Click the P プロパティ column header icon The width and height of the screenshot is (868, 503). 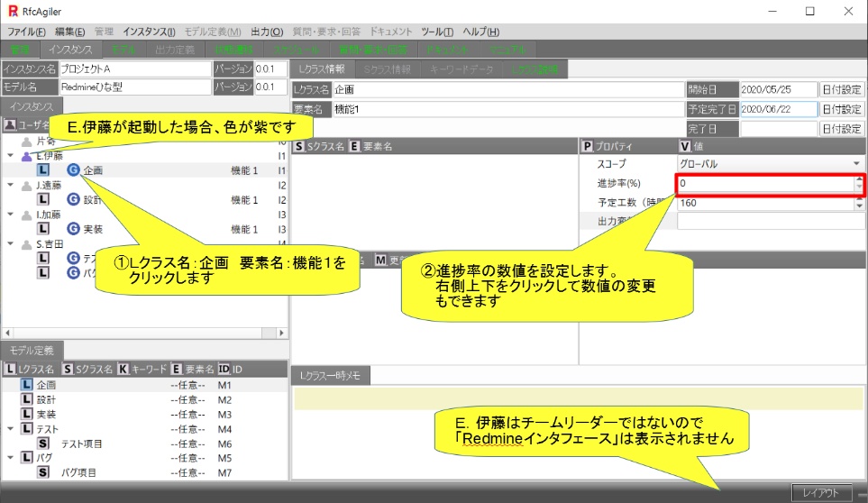(x=588, y=146)
